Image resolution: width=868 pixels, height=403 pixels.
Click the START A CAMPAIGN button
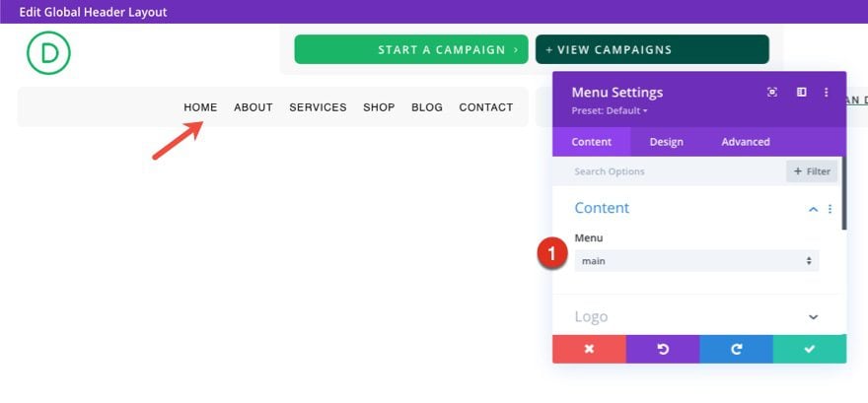(x=411, y=49)
